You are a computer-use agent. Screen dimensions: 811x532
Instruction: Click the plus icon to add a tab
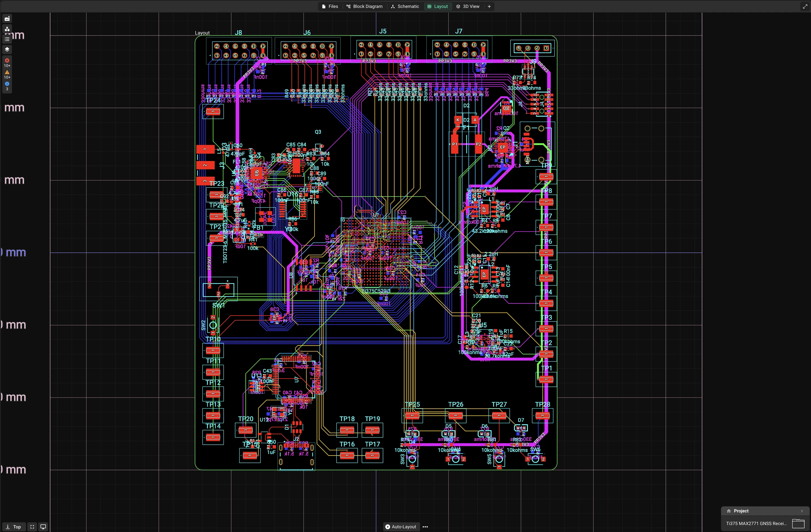click(489, 6)
